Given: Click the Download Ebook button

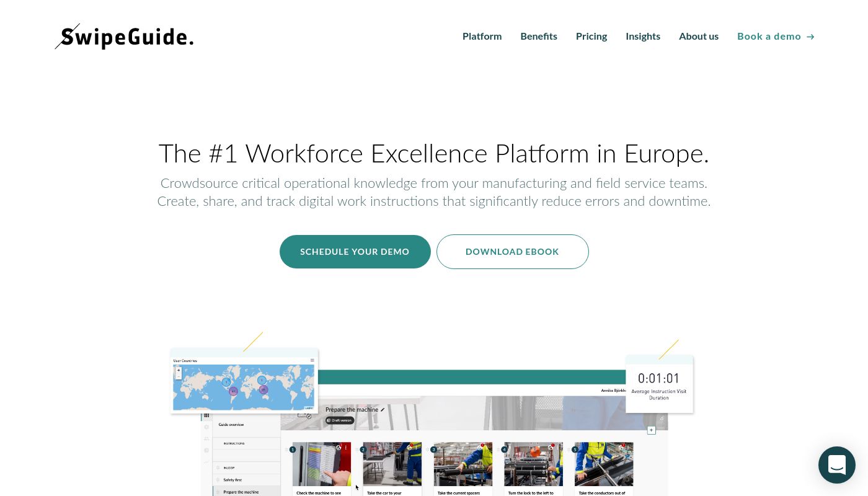Looking at the screenshot, I should pyautogui.click(x=513, y=252).
